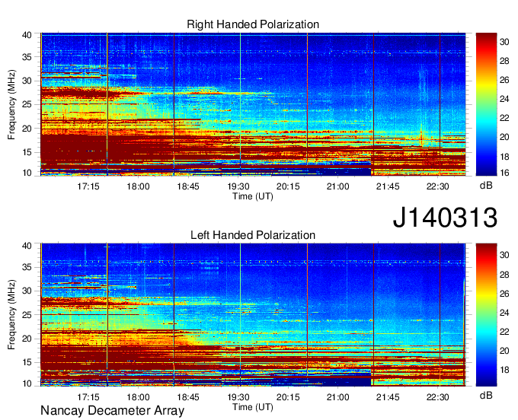Click the lower plot's Frequency (MHz) axis label
The image size is (518, 420).
[11, 315]
